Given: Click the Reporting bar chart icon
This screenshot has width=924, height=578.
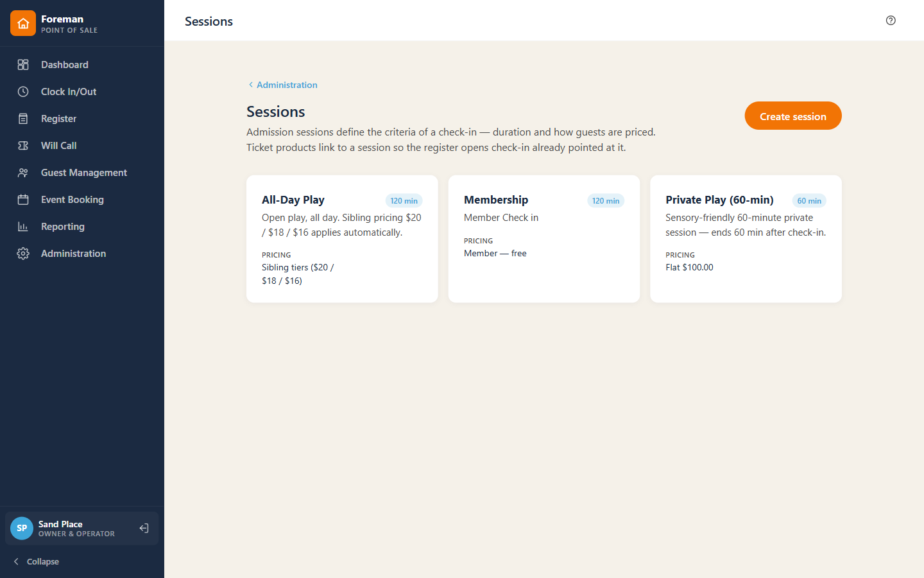Looking at the screenshot, I should [23, 227].
